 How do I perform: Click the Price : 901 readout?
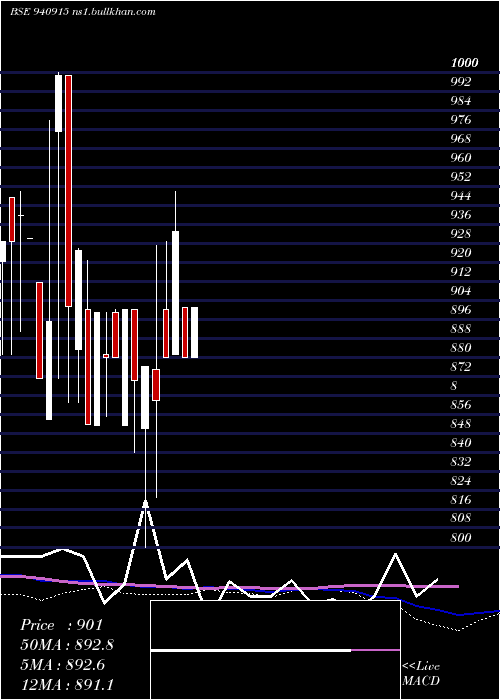pos(62,625)
